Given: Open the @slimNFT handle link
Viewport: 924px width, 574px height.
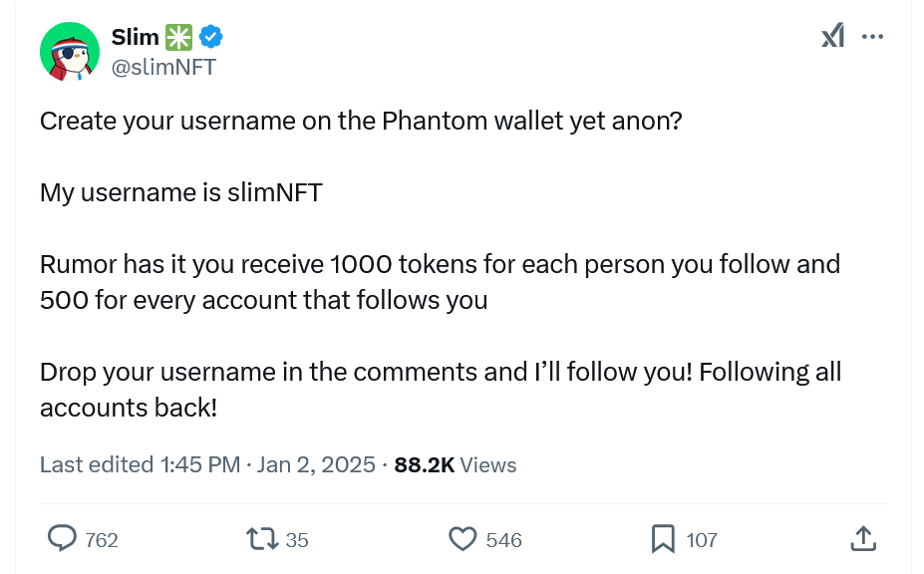Looking at the screenshot, I should (x=163, y=67).
